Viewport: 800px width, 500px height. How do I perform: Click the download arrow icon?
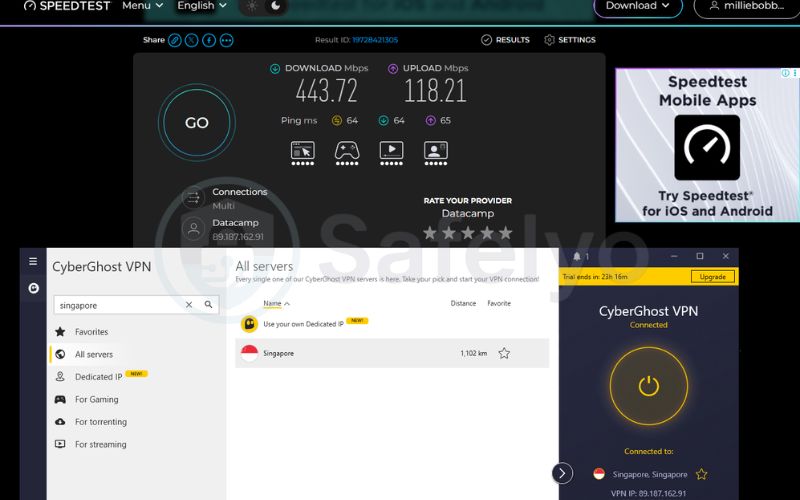point(275,68)
